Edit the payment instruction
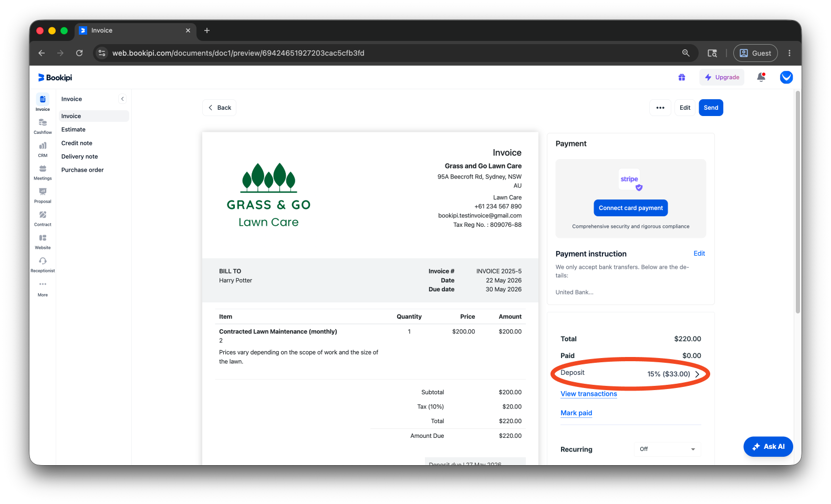 (699, 254)
